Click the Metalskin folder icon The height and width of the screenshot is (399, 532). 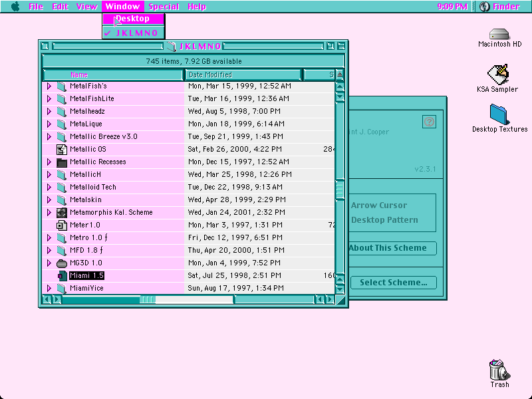coord(61,200)
